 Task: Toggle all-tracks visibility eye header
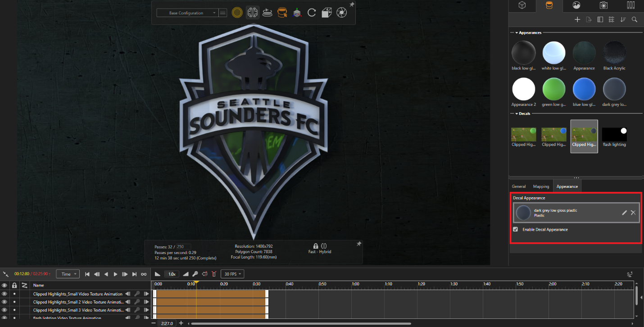point(5,285)
